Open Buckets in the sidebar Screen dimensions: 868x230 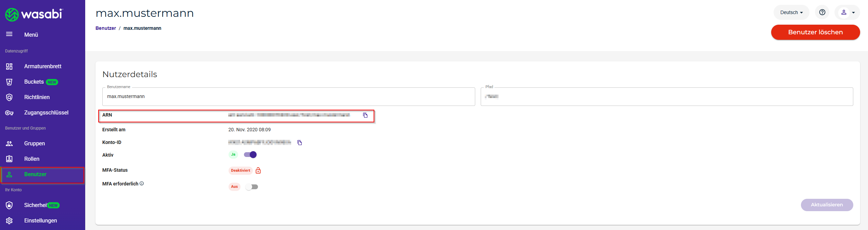[x=34, y=82]
